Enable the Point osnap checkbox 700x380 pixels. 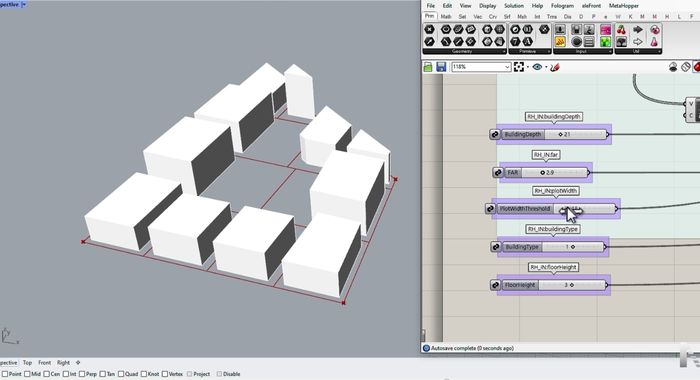[x=5, y=374]
